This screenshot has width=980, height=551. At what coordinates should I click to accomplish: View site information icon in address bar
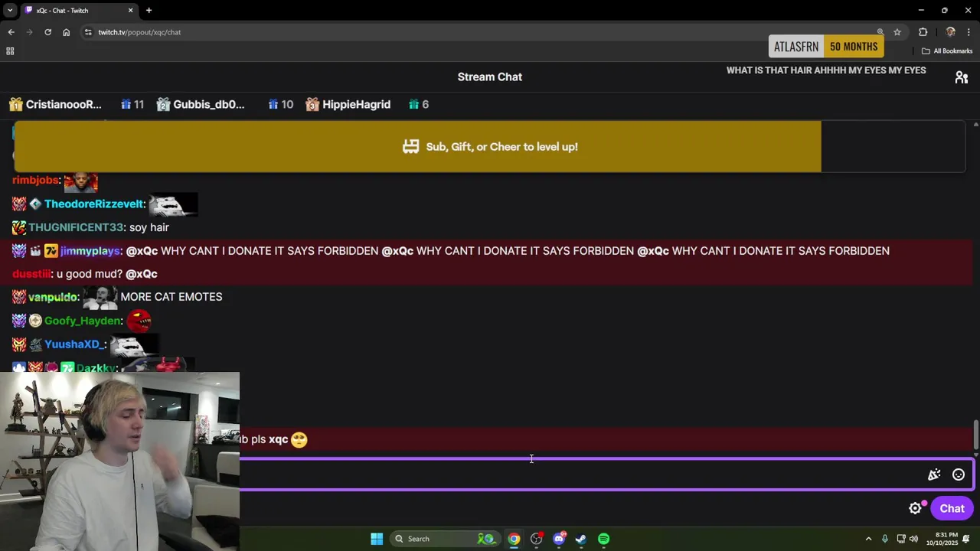pyautogui.click(x=88, y=32)
